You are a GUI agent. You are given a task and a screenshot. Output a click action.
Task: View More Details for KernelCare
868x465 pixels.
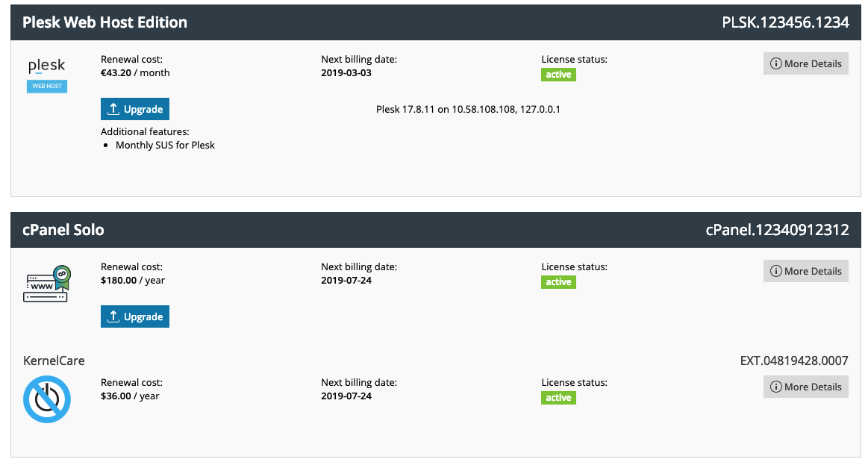point(805,387)
